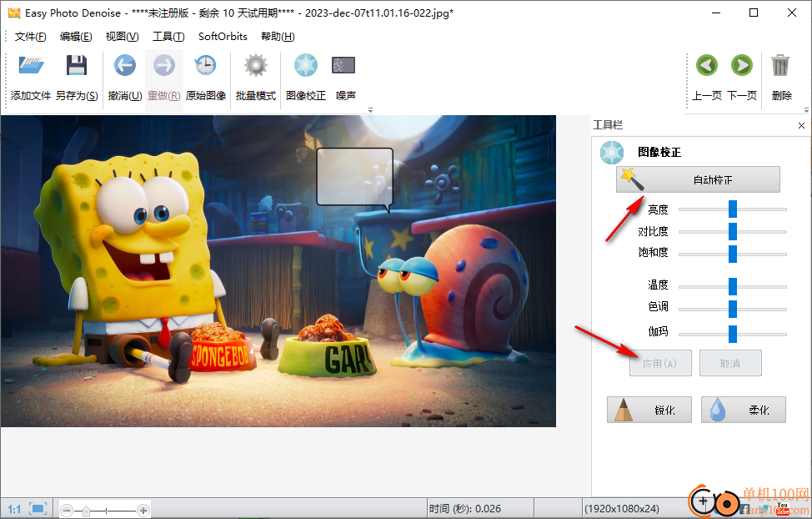Open the SoftOrbits menu
812x519 pixels.
[223, 36]
